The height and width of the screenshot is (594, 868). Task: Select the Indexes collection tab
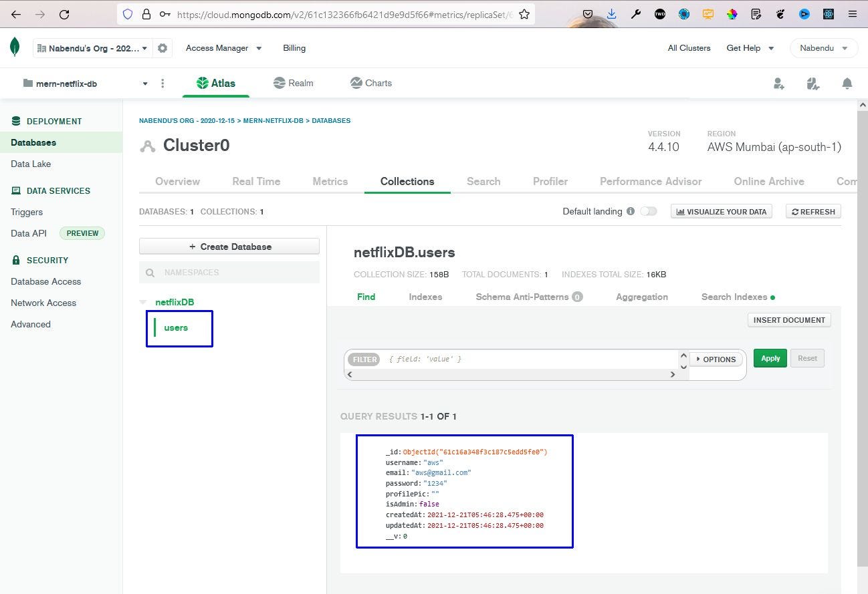point(425,297)
